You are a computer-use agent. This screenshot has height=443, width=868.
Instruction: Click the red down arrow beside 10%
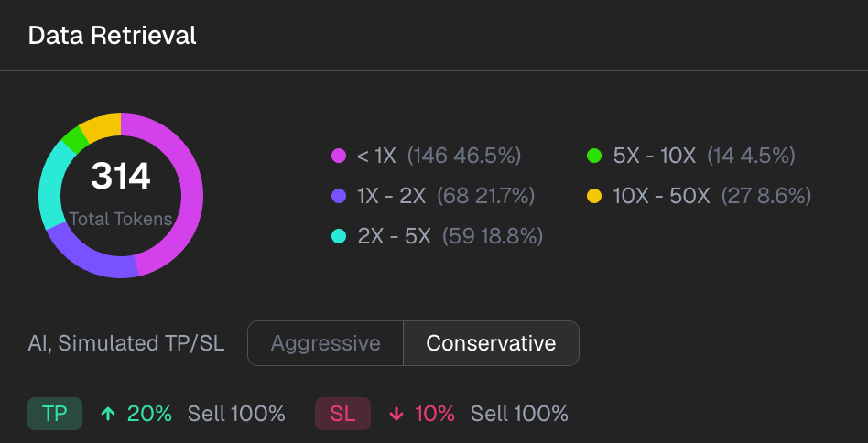pyautogui.click(x=396, y=414)
